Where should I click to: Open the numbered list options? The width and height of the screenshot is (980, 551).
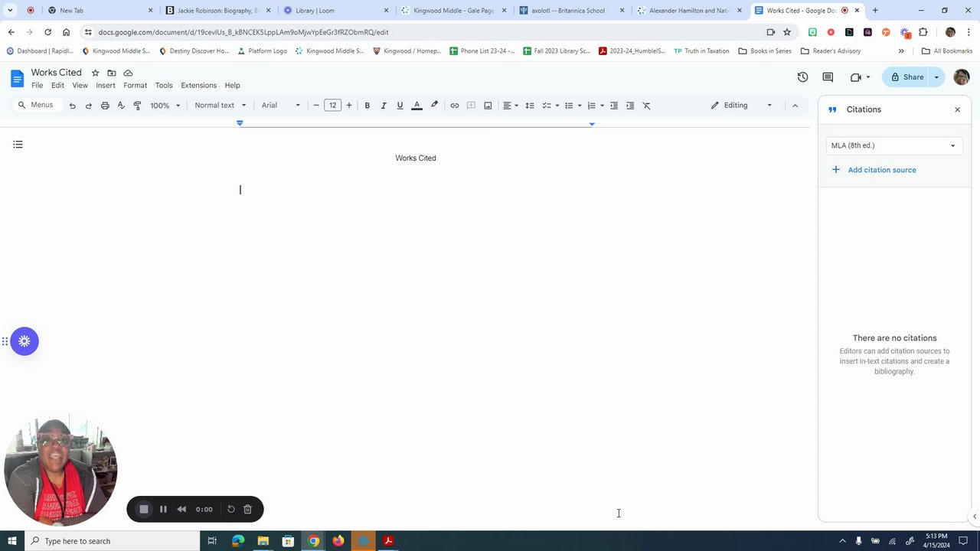pos(595,106)
